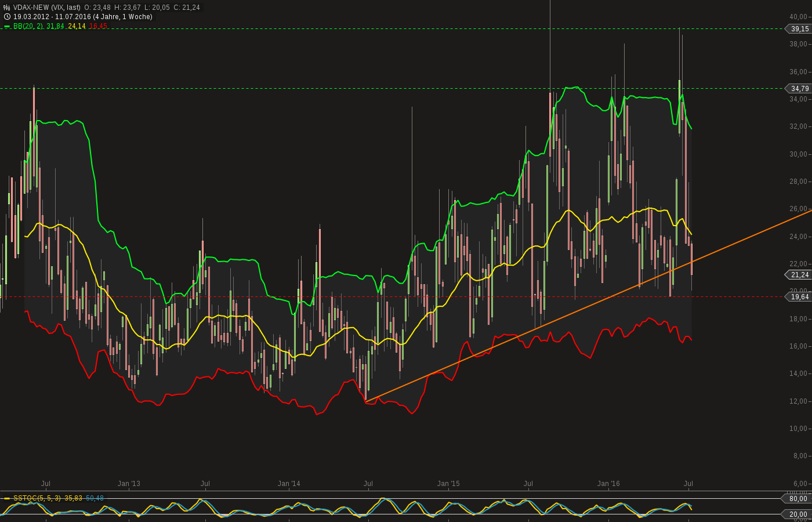This screenshot has height=522, width=812.
Task: Click the candlestick chart icon beside VDAX-NEW
Action: pos(5,8)
